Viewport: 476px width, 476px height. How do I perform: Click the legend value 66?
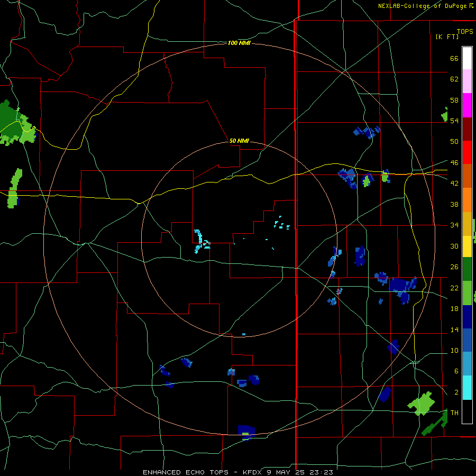454,59
